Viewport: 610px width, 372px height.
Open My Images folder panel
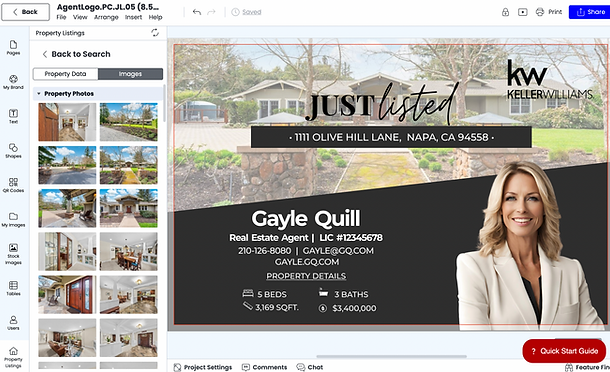point(13,219)
